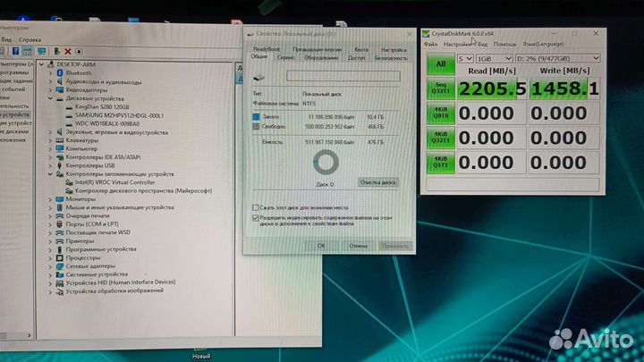Open Файл menu in CrystalDiskMark
The image size is (644, 362).
click(x=430, y=44)
